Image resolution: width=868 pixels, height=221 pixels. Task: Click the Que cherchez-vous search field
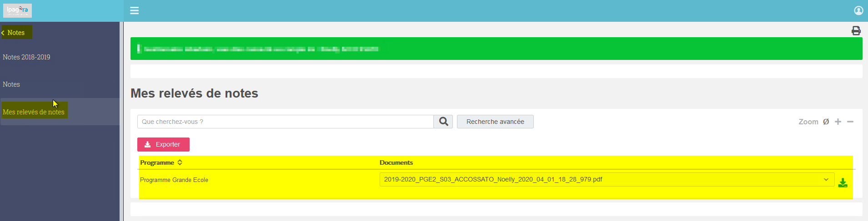286,122
